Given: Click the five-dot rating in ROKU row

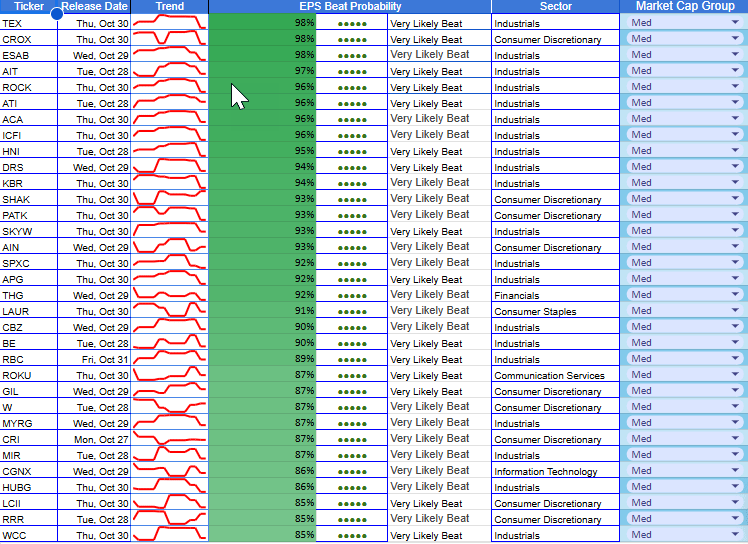Looking at the screenshot, I should [352, 376].
